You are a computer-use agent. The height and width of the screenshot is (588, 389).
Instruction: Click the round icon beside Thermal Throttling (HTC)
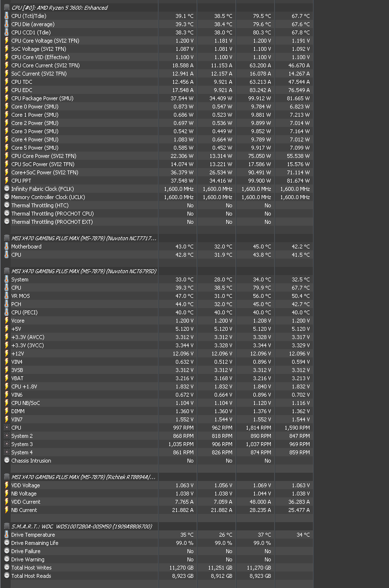click(x=7, y=205)
